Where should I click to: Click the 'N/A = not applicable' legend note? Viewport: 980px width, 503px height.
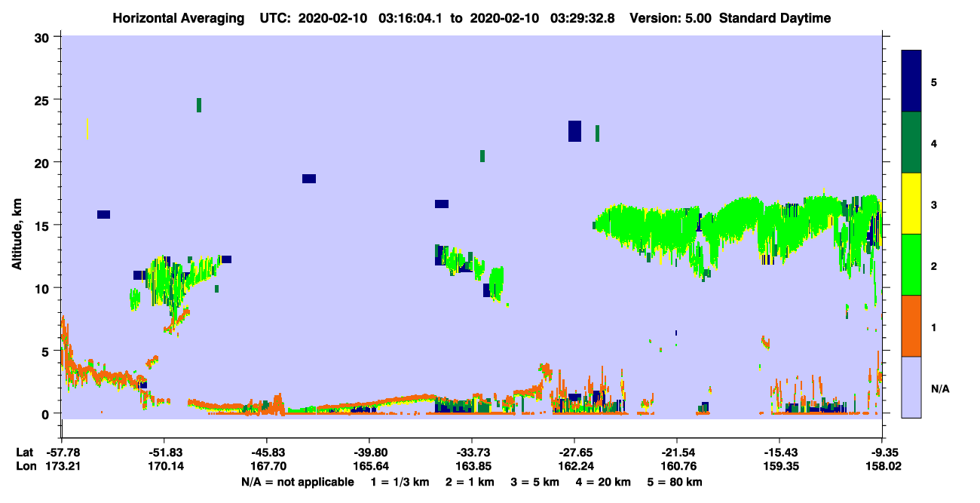click(297, 482)
